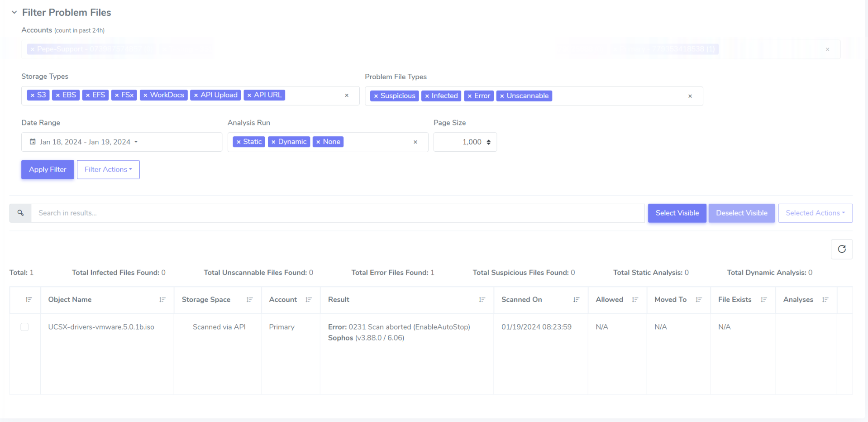Select the checkbox for UCSX-drivers-vmware.5.0.1b.iso row
The width and height of the screenshot is (868, 422).
[25, 326]
